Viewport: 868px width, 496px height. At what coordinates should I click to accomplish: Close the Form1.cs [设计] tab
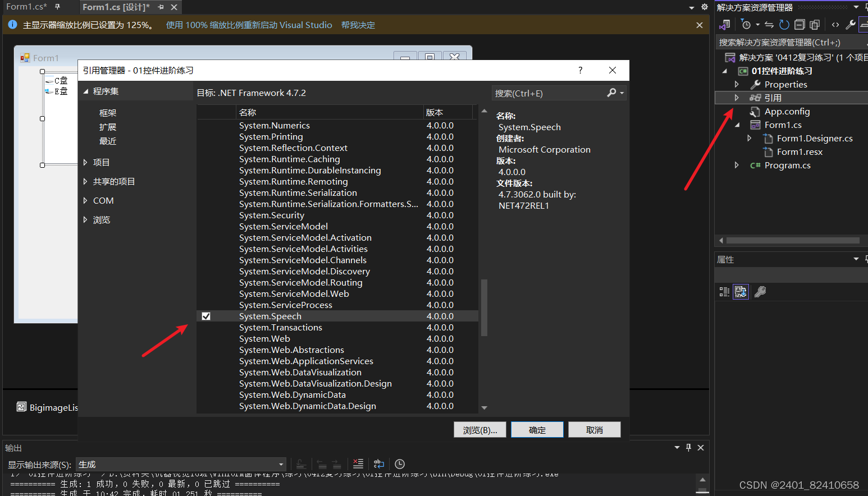tap(174, 7)
